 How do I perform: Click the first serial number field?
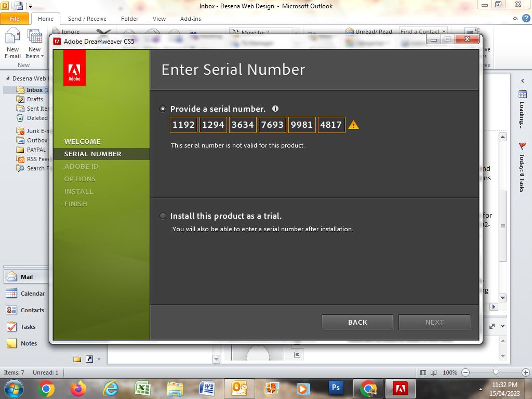184,125
